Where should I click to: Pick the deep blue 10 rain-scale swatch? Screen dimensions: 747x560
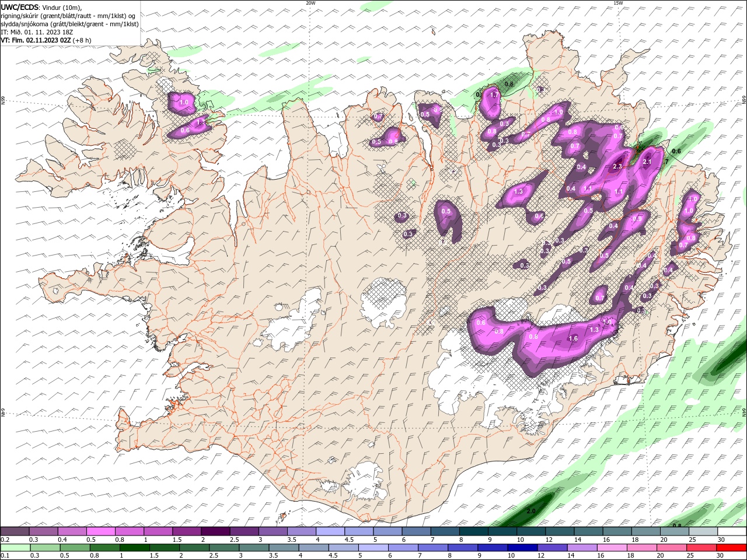point(522,548)
